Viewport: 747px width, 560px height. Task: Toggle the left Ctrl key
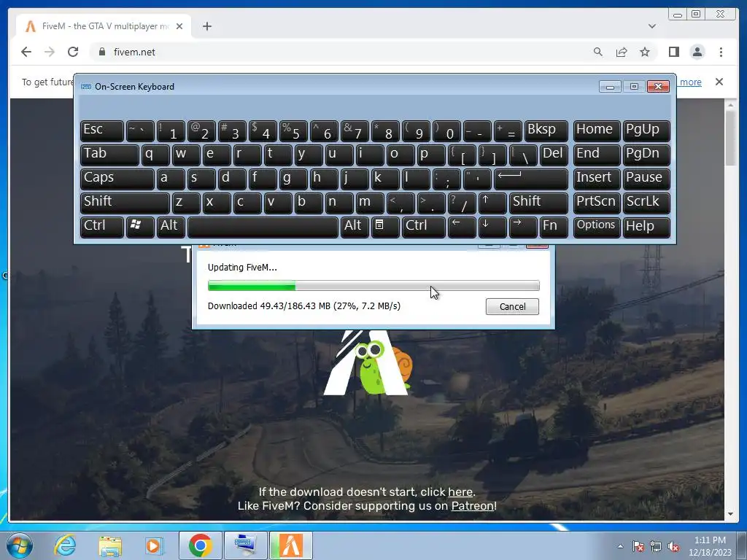[102, 227]
